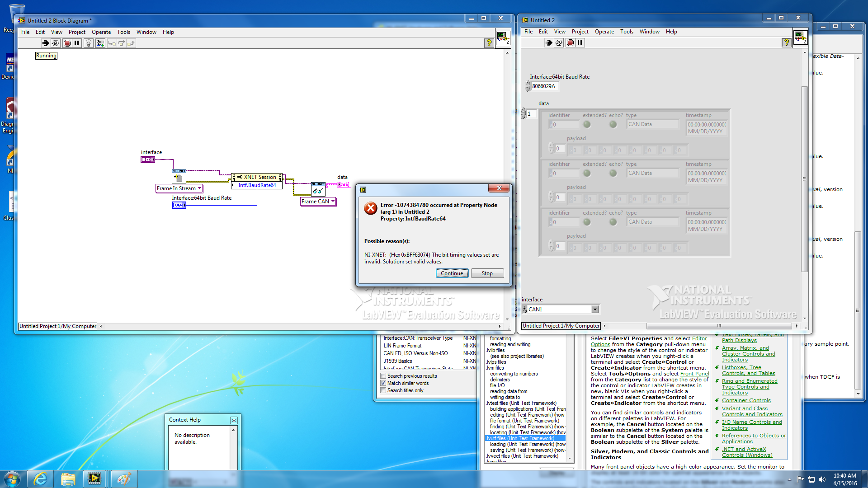
Task: Toggle Retain Wire Values icon
Action: click(100, 43)
